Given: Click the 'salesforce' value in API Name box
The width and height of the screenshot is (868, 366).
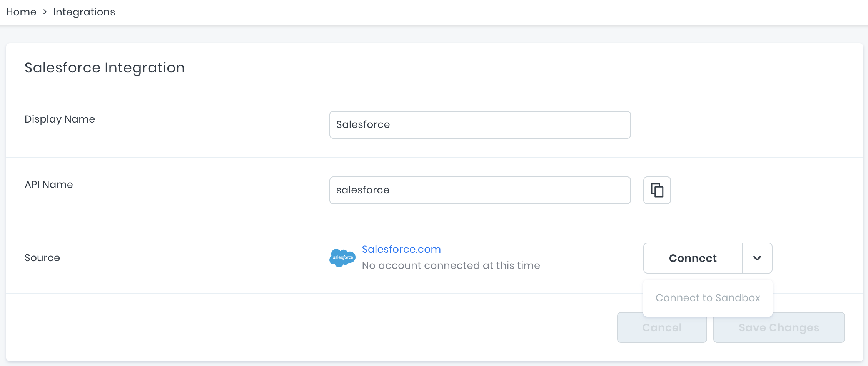Looking at the screenshot, I should 362,190.
